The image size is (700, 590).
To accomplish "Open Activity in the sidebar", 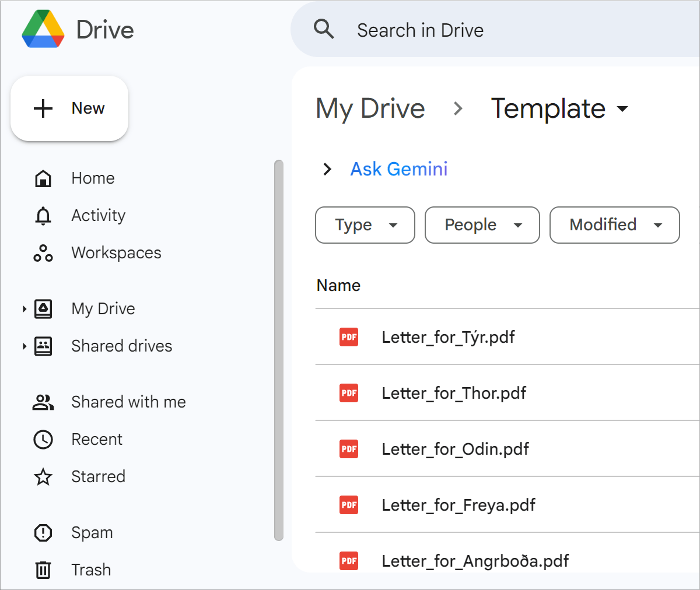I will (98, 216).
